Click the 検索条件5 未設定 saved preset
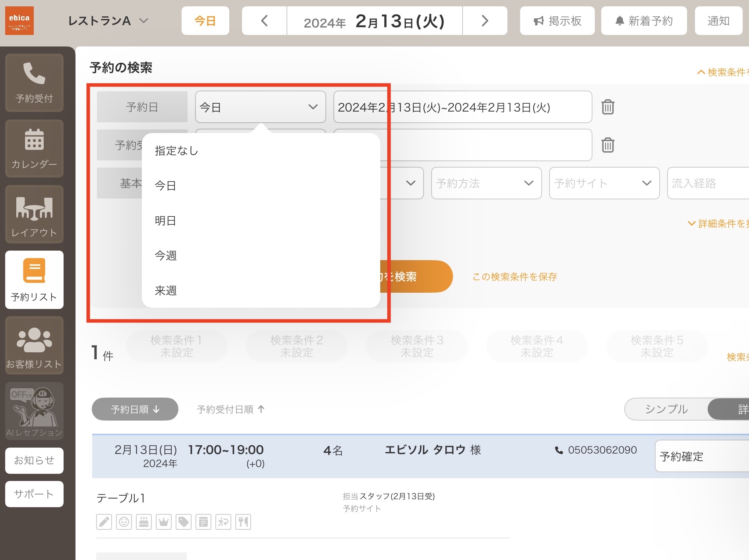The width and height of the screenshot is (749, 560). click(657, 346)
